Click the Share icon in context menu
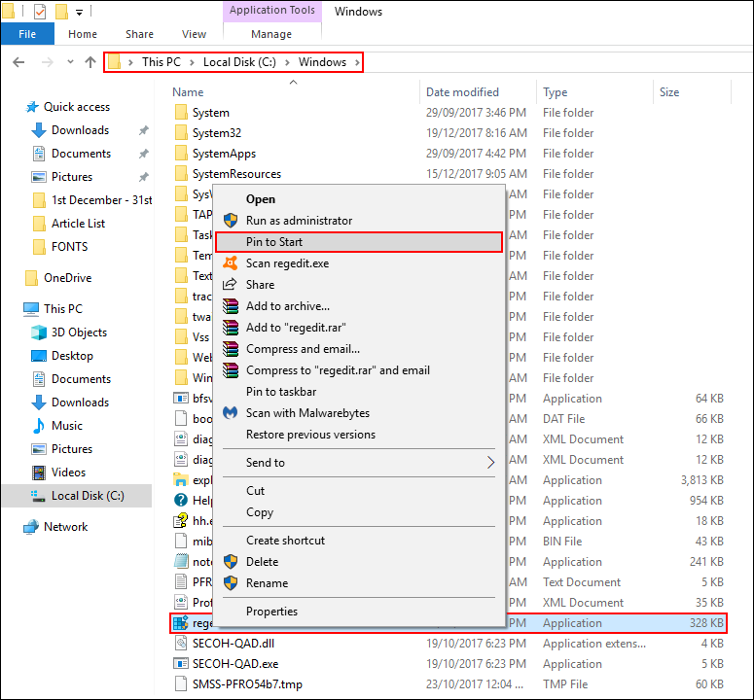Viewport: 754px width, 700px height. (230, 284)
